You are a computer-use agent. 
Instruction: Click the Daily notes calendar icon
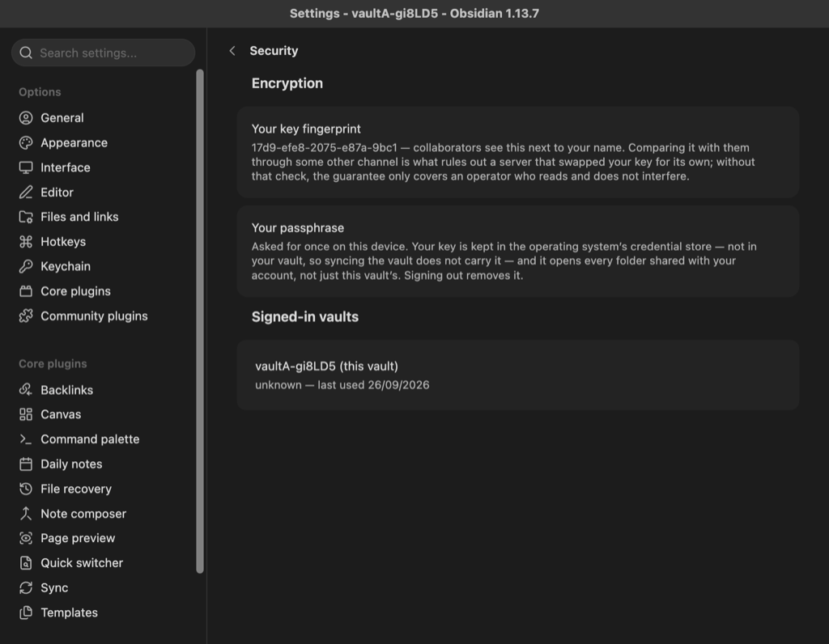[x=26, y=464]
